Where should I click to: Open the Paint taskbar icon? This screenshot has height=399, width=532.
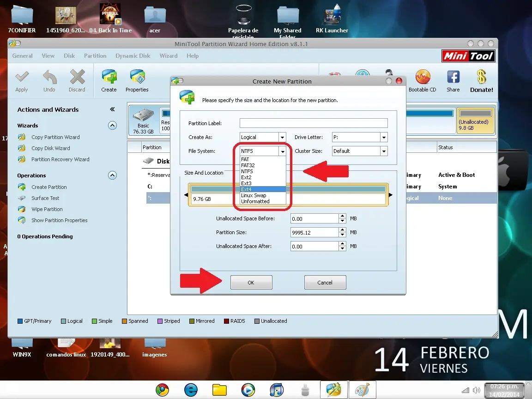tap(363, 390)
